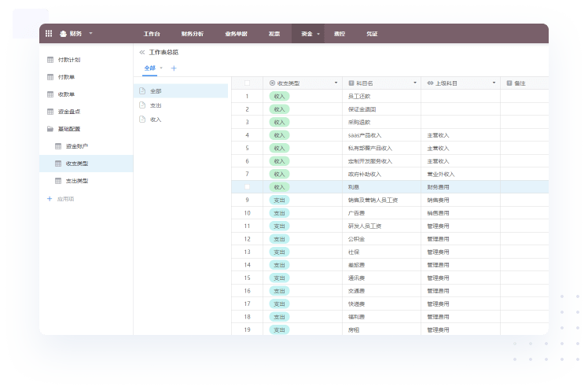Select the 财务费用 cell on 利息 row
The image size is (588, 390).
tap(461, 187)
